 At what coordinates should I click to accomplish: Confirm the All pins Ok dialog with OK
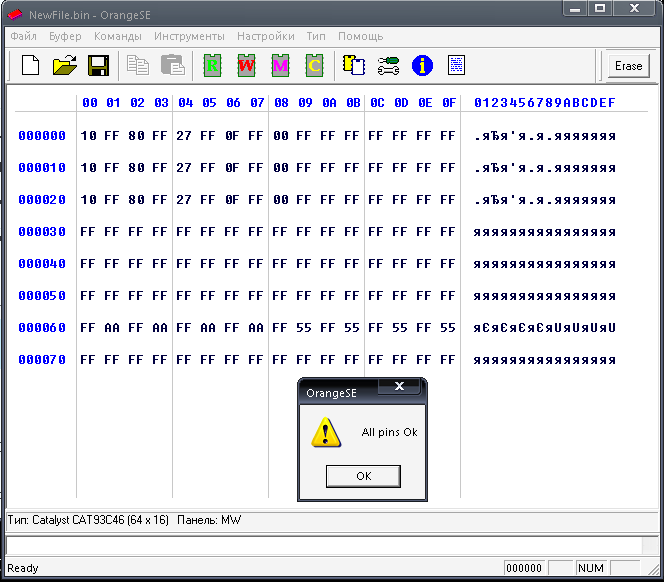click(x=363, y=476)
